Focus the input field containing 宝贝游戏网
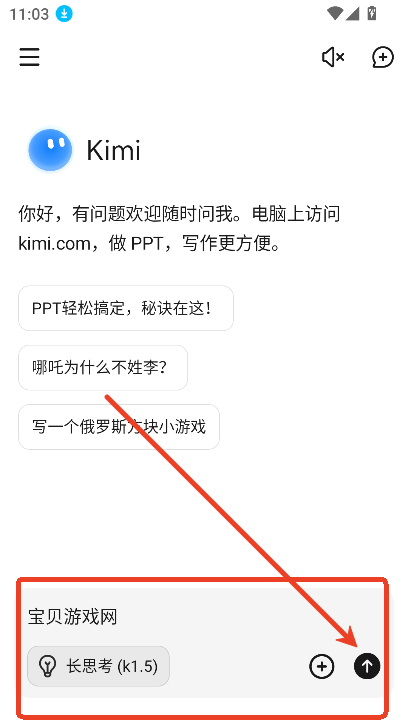Image resolution: width=408 pixels, height=725 pixels. pyautogui.click(x=204, y=617)
